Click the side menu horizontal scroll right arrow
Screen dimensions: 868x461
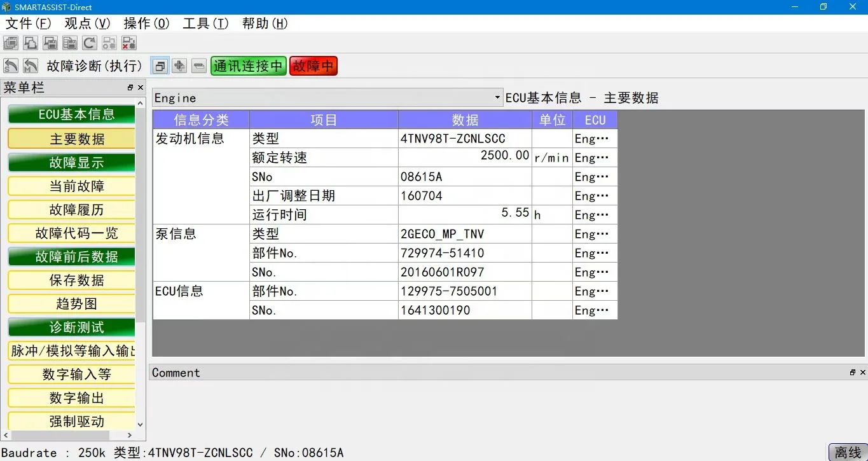pyautogui.click(x=130, y=436)
